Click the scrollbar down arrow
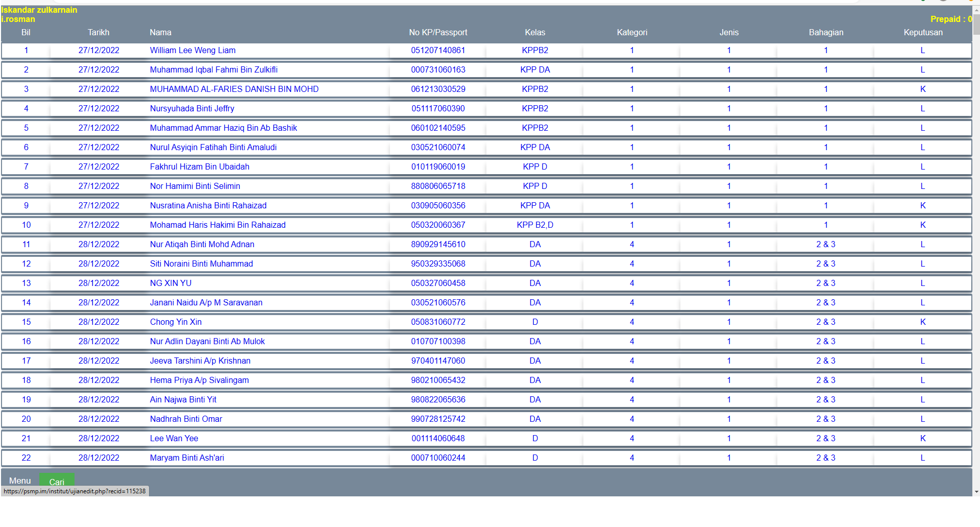 (976, 492)
